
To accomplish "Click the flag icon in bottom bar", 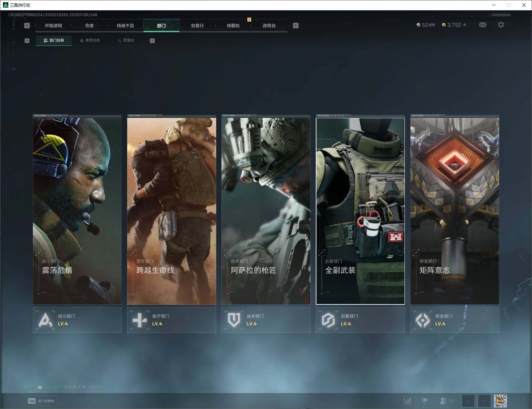I will 424,401.
